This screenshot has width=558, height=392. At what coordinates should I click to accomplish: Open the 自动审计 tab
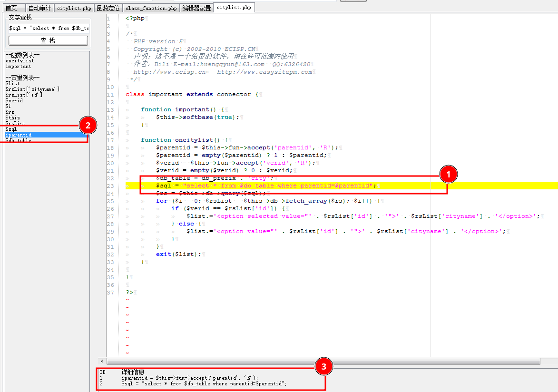tap(39, 8)
